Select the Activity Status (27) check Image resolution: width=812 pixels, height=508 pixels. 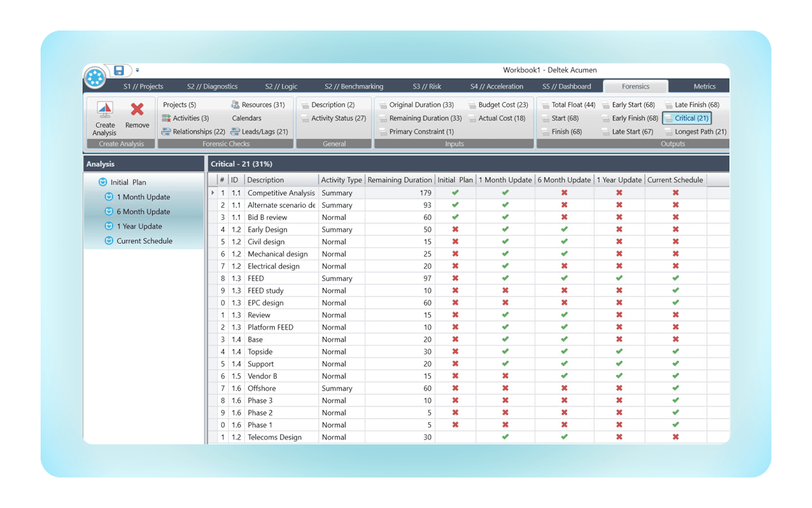[338, 118]
